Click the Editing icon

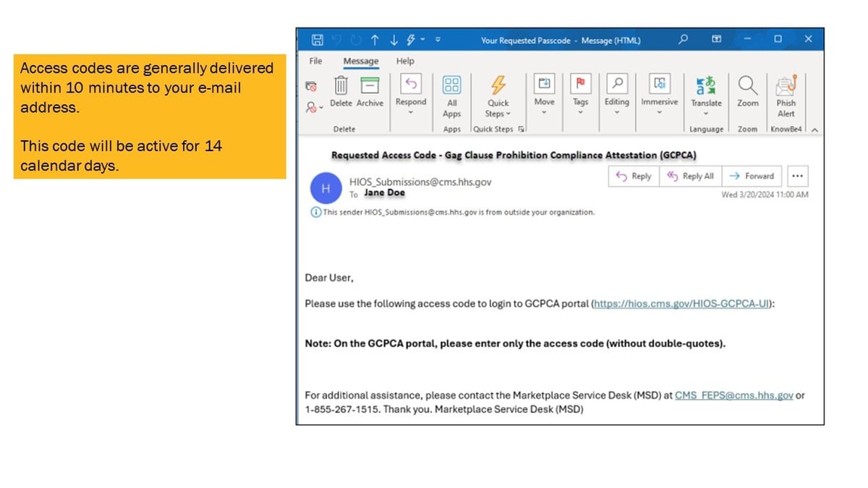[x=616, y=85]
